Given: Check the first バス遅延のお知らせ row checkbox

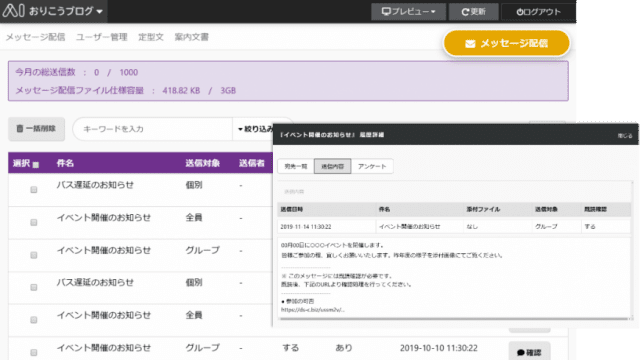Looking at the screenshot, I should 34,190.
